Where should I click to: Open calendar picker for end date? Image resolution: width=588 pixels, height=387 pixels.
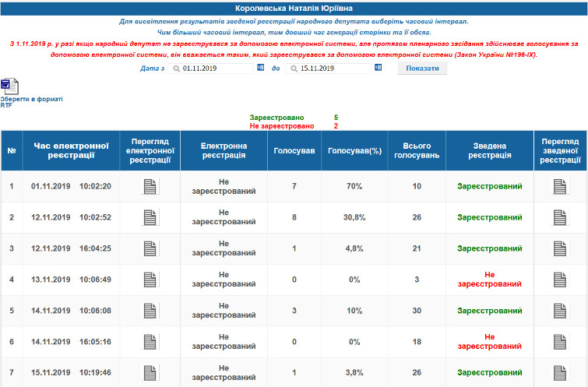point(378,69)
